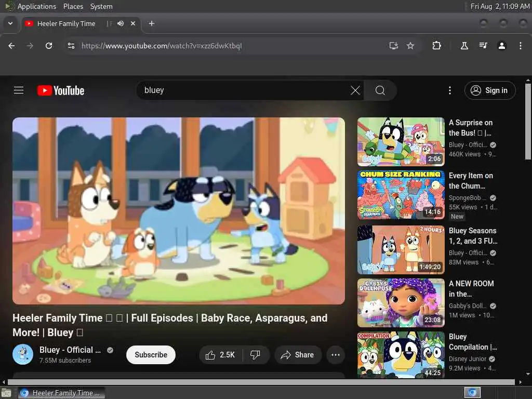Dislike the video with thumbs down
Image resolution: width=532 pixels, height=399 pixels.
[x=255, y=355]
